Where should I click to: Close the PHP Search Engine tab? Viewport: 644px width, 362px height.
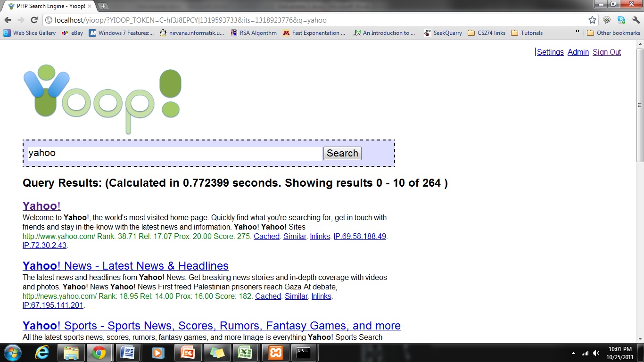pos(90,6)
